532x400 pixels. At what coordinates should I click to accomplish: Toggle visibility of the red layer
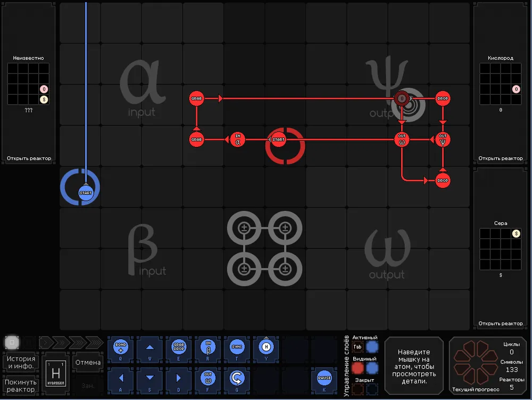(x=358, y=368)
